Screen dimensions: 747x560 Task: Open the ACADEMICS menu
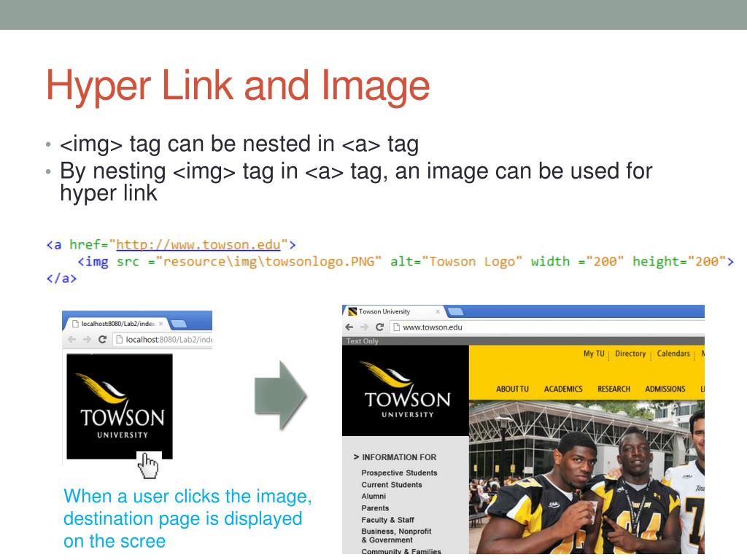(x=563, y=389)
